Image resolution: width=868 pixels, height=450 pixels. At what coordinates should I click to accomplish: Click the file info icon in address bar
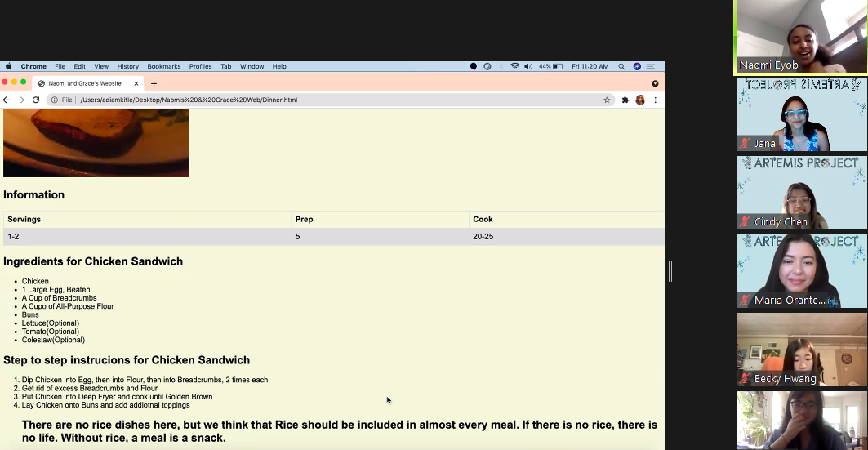pyautogui.click(x=55, y=100)
